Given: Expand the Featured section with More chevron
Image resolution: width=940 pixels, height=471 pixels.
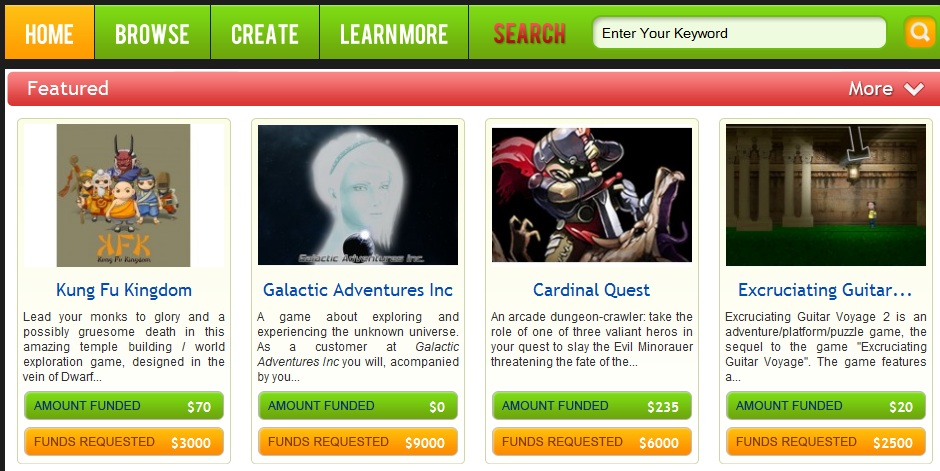Looking at the screenshot, I should tap(886, 89).
